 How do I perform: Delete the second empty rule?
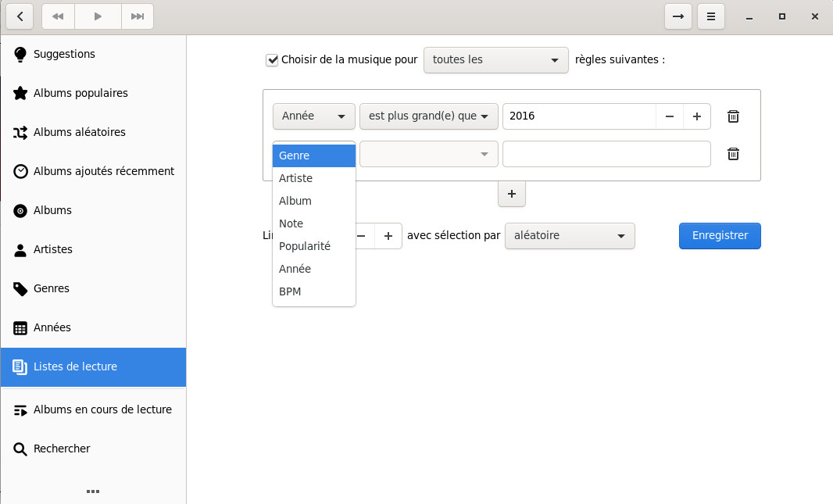click(x=733, y=154)
